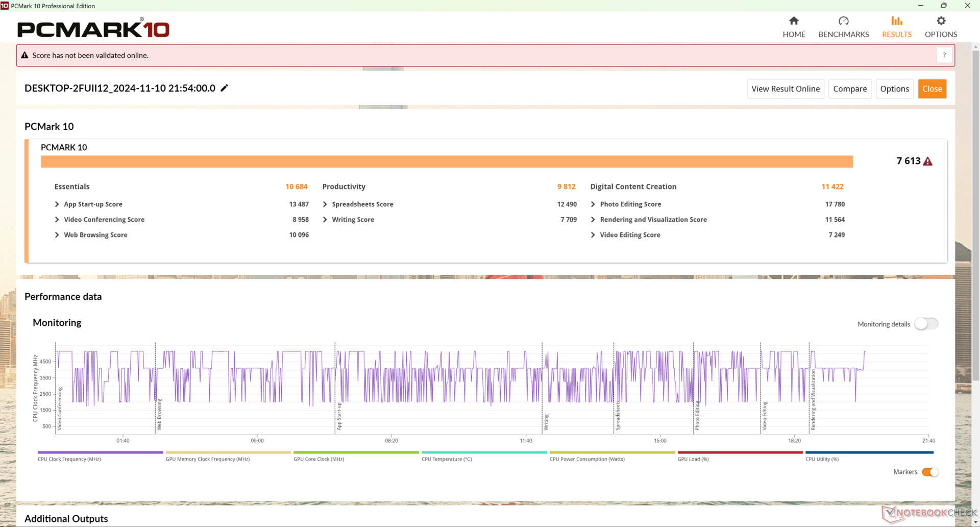Open result Options button
Viewport: 980px width, 527px height.
pos(894,89)
